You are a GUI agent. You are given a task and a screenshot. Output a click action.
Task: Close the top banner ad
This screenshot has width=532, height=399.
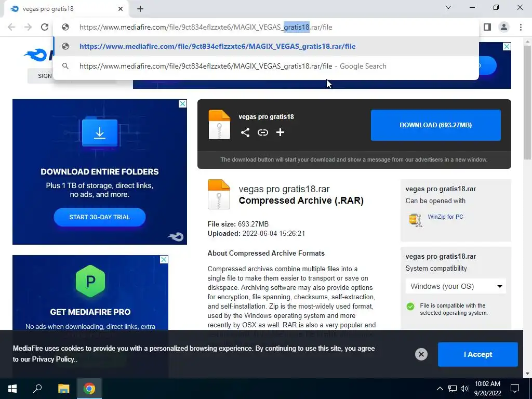(507, 46)
